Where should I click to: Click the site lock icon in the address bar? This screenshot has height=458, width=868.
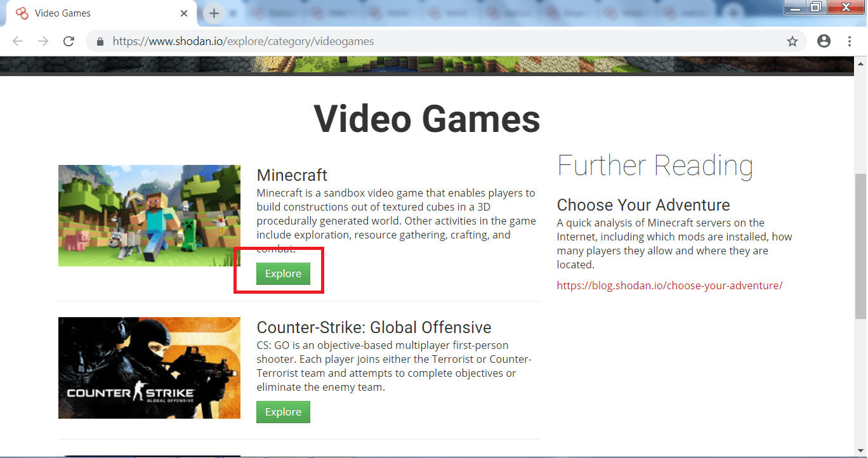tap(100, 41)
